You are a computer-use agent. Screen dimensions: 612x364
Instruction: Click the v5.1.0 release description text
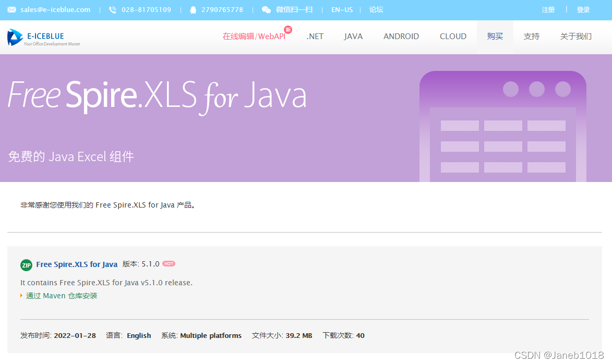[106, 283]
